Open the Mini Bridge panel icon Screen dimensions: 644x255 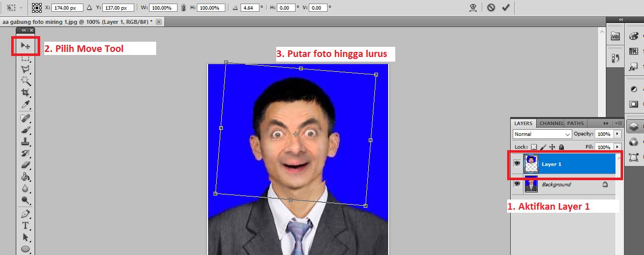pyautogui.click(x=614, y=36)
